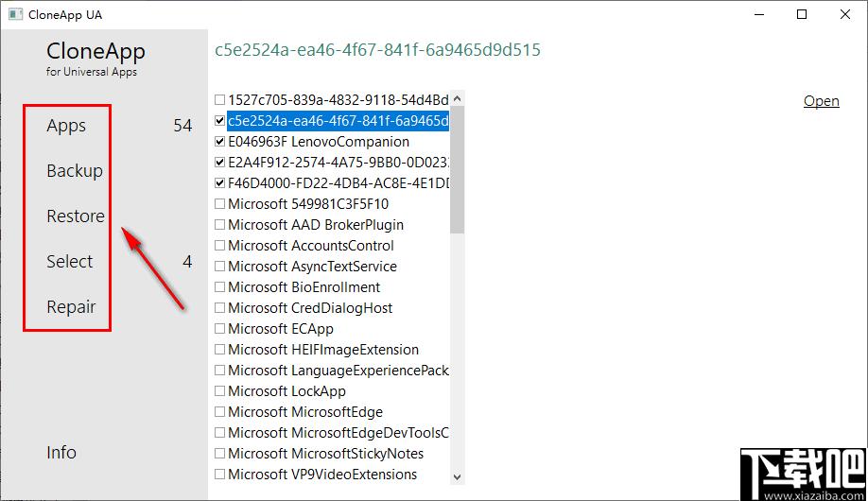
Task: Click the CloneApp UA title bar icon
Action: coord(15,14)
